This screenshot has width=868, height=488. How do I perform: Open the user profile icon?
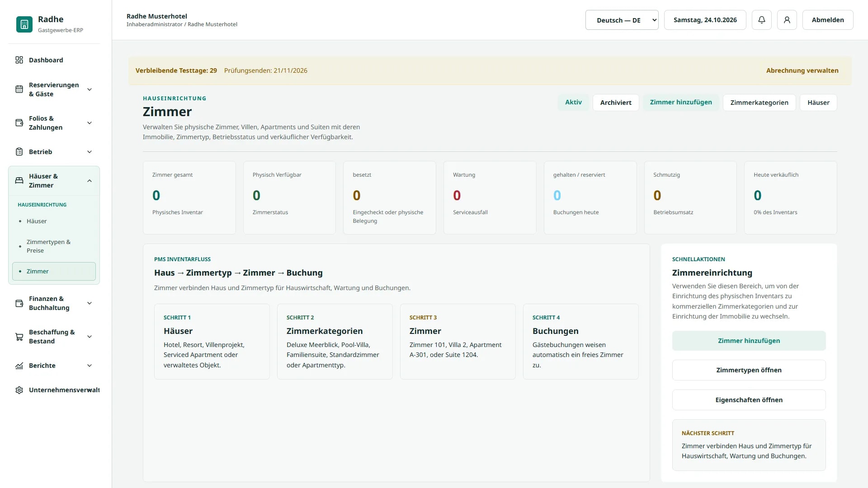coord(787,20)
